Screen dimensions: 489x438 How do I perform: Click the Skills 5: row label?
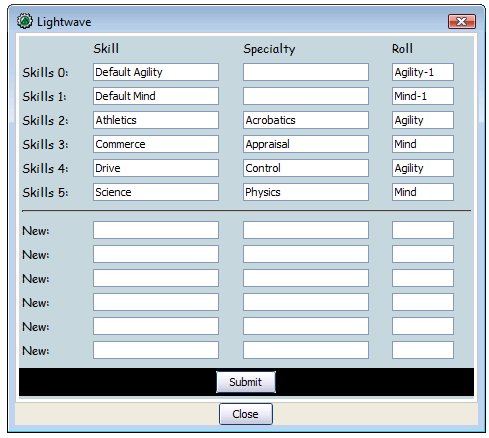coord(45,193)
